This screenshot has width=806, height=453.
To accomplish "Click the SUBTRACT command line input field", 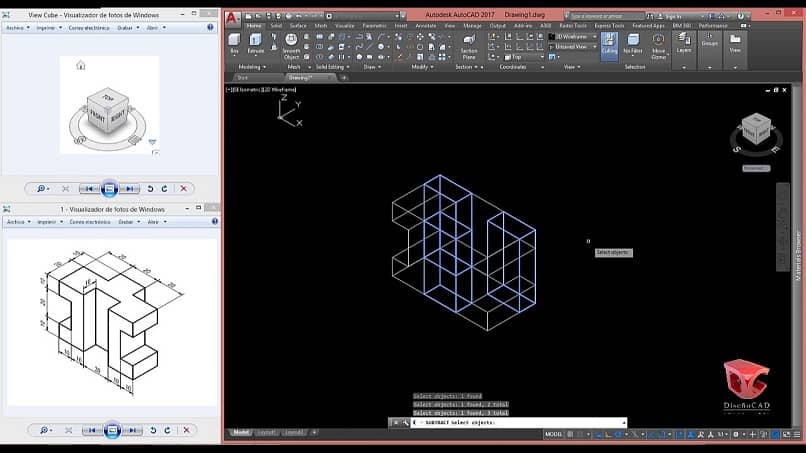I will click(x=520, y=422).
